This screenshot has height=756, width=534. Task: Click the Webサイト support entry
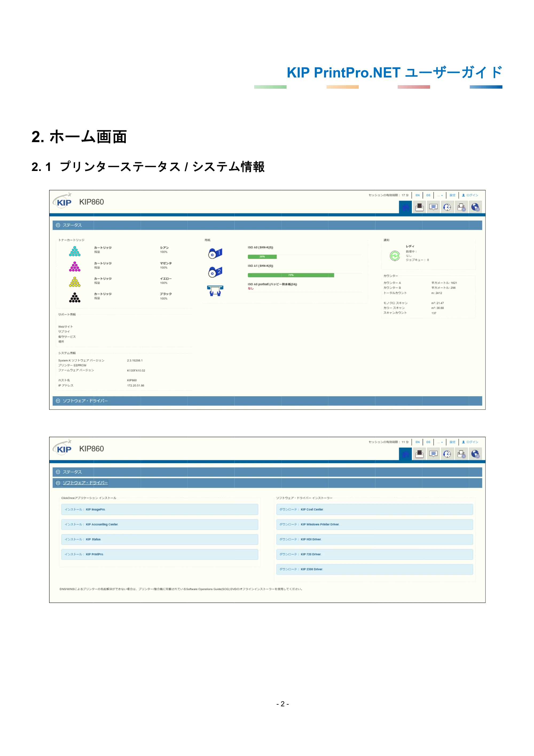pos(65,327)
